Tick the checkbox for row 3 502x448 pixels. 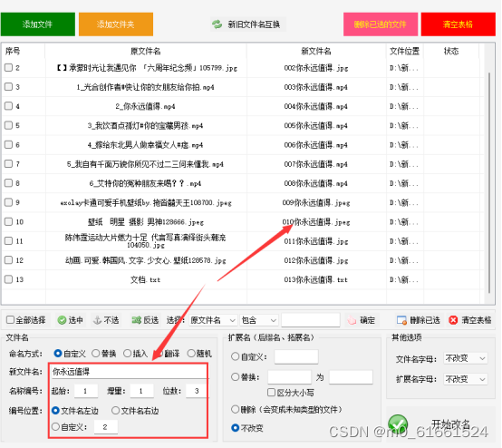(x=9, y=87)
